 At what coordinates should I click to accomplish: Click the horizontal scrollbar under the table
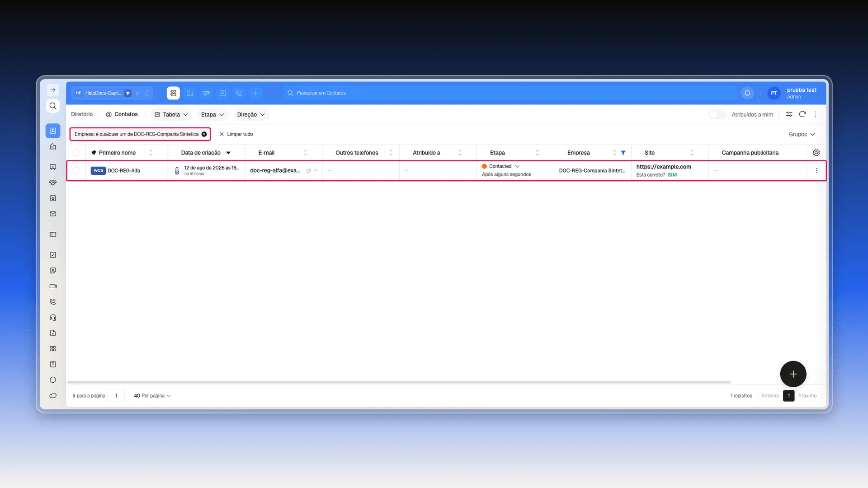399,382
